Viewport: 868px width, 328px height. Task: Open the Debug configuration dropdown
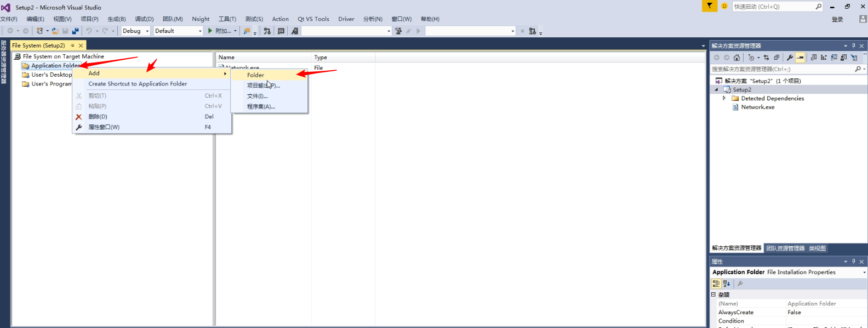click(x=135, y=31)
